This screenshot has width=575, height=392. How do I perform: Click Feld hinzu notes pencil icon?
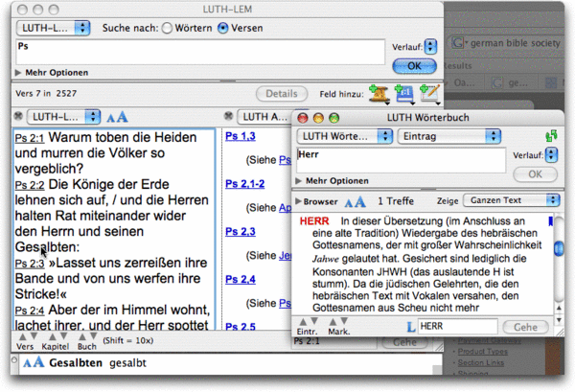pos(428,93)
